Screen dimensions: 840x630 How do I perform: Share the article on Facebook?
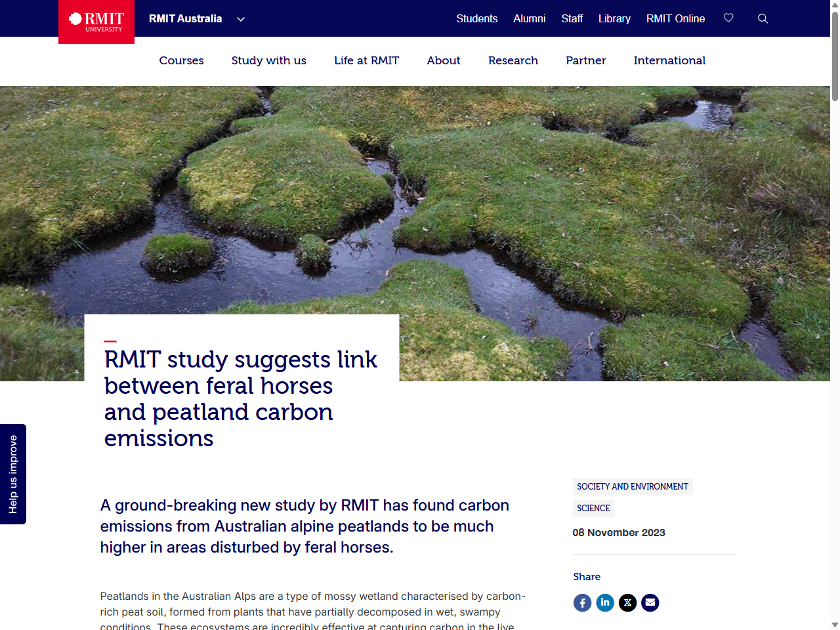(582, 602)
